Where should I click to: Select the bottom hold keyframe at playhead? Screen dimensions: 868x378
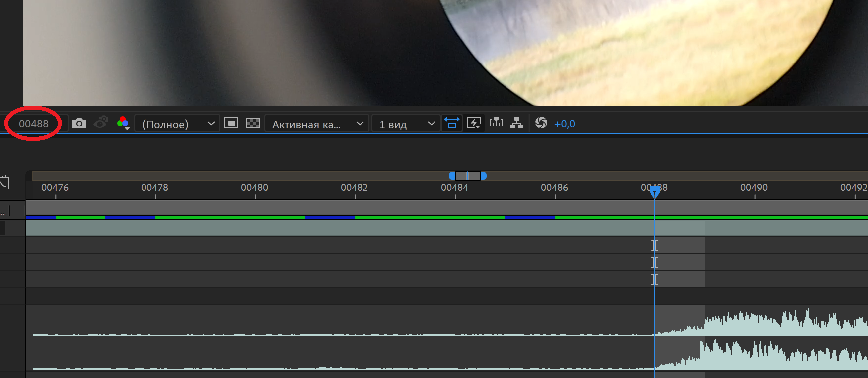click(x=655, y=279)
